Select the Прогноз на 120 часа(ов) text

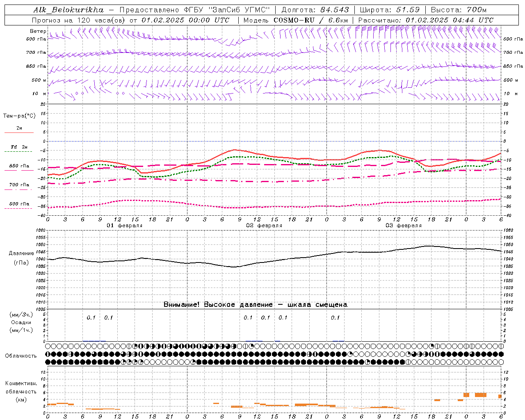(x=79, y=20)
